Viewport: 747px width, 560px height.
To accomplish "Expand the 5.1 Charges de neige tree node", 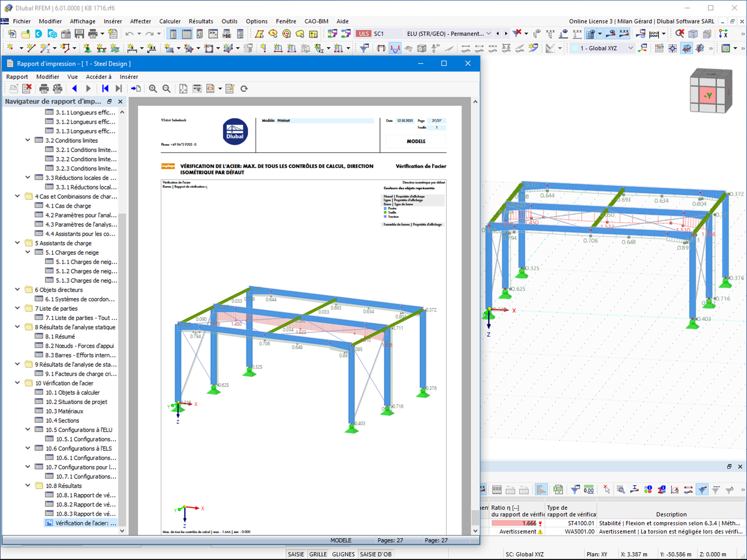I will coord(28,252).
